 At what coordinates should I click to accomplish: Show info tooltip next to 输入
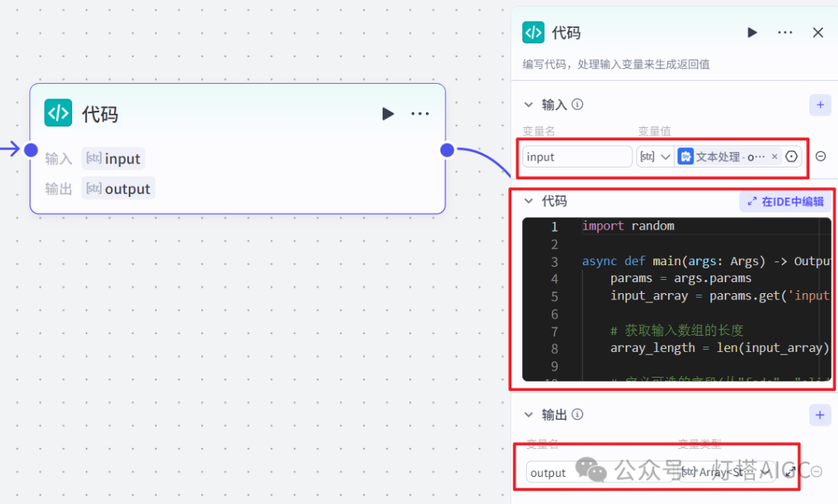coord(577,104)
